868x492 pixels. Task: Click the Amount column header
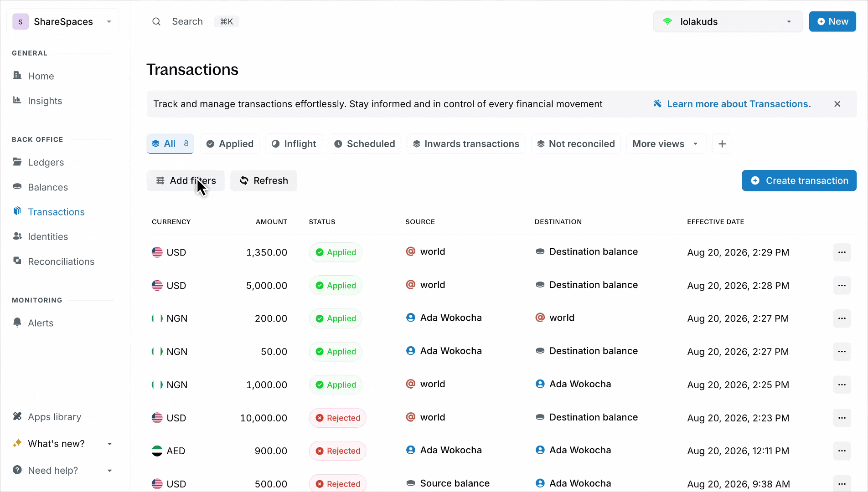(271, 222)
